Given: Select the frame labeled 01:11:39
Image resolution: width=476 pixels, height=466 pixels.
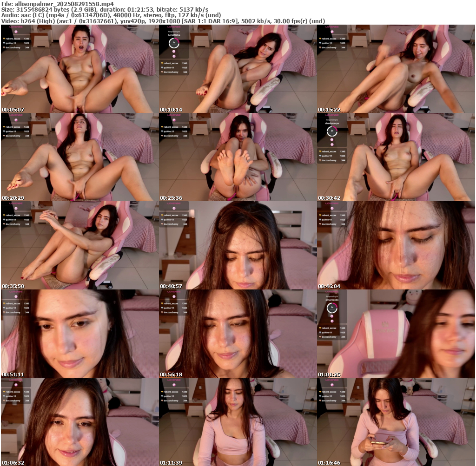Looking at the screenshot, I should (x=238, y=421).
